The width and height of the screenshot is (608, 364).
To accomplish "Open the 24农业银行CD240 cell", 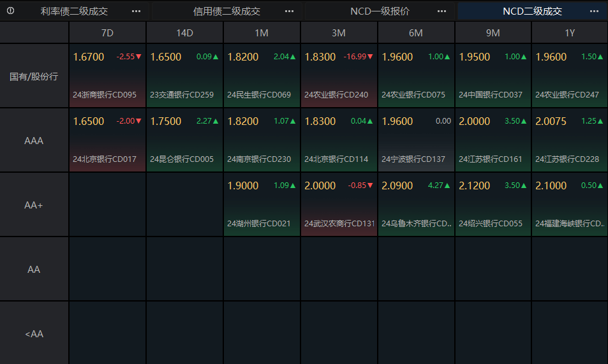I will coord(339,76).
